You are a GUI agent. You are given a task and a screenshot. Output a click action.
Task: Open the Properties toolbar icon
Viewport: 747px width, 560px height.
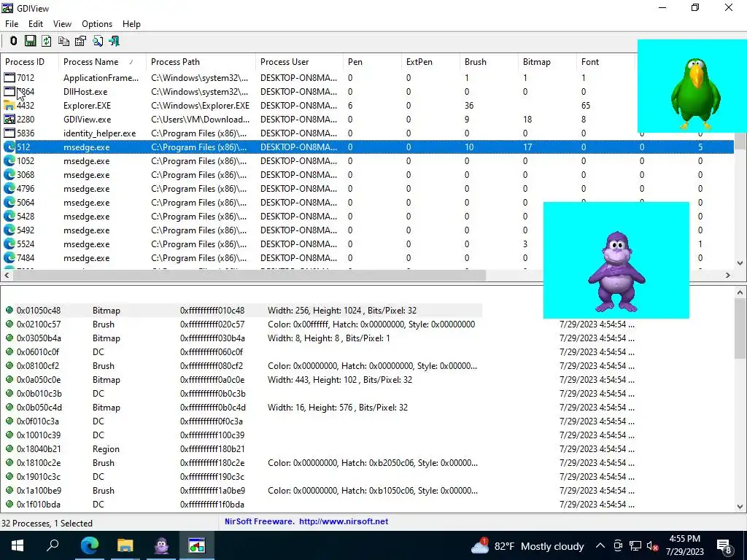pos(80,41)
